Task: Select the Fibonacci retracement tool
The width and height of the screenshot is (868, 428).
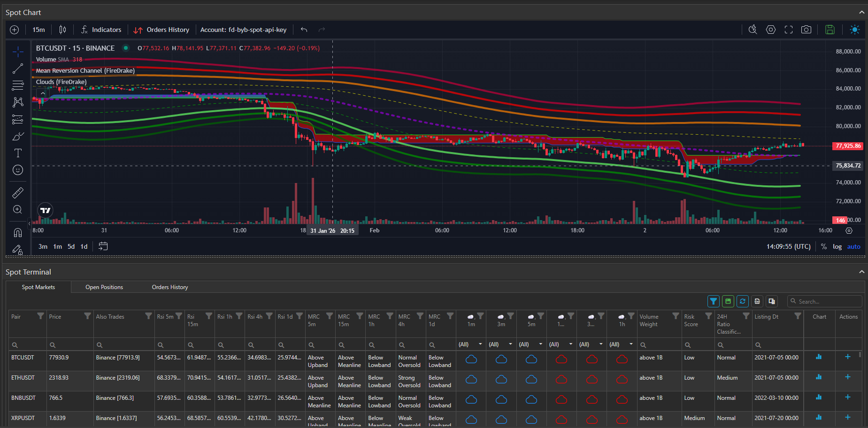Action: point(18,85)
